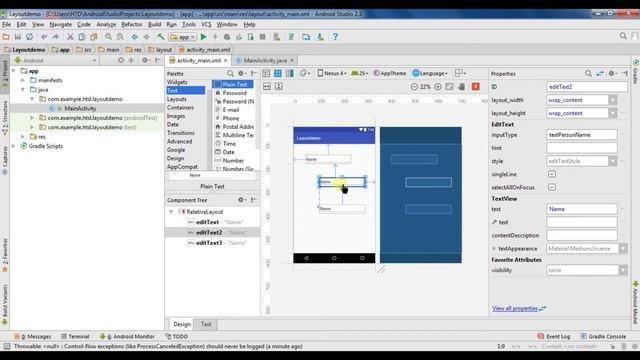
Task: Select editText3 in Component Tree
Action: tap(209, 243)
